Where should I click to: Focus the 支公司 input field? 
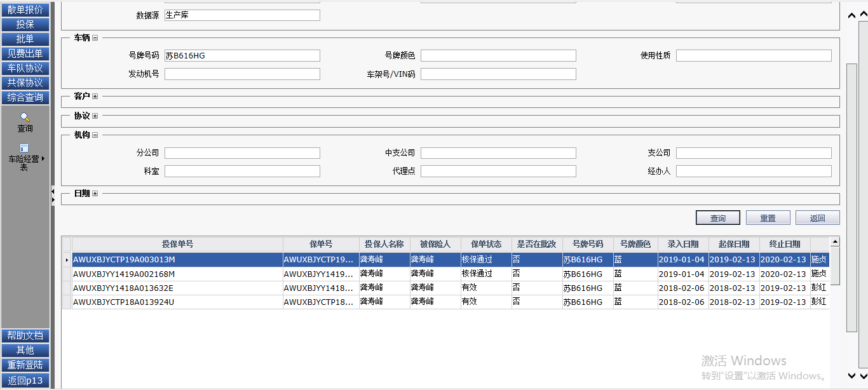point(754,153)
